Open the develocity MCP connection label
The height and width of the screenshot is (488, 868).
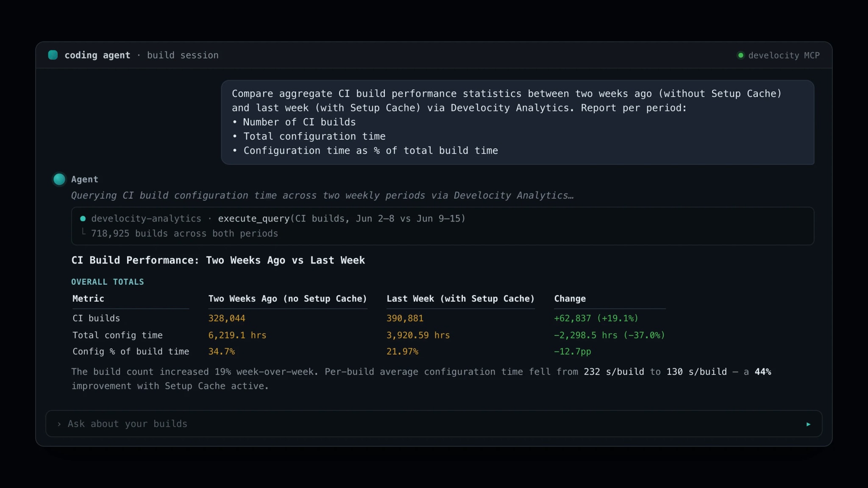tap(784, 55)
